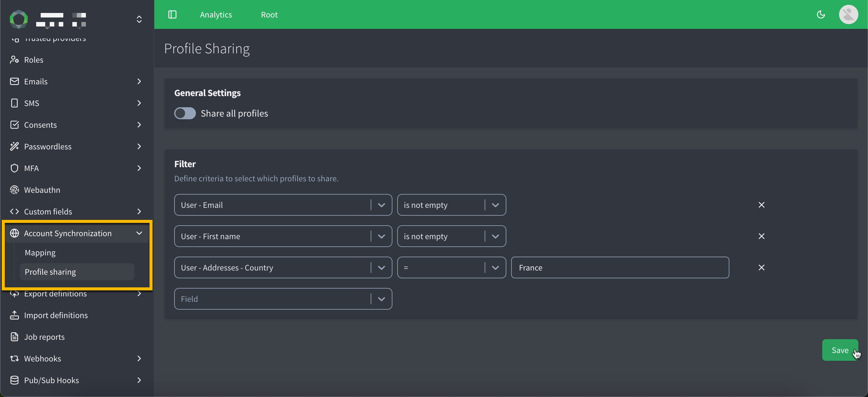Enable the Share all profiles toggle
Image resolution: width=868 pixels, height=397 pixels.
click(x=185, y=113)
